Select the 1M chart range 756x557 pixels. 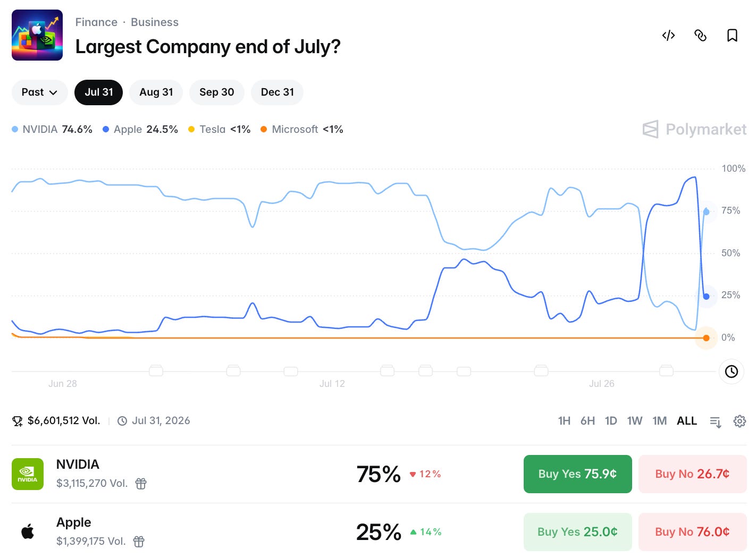pos(660,421)
